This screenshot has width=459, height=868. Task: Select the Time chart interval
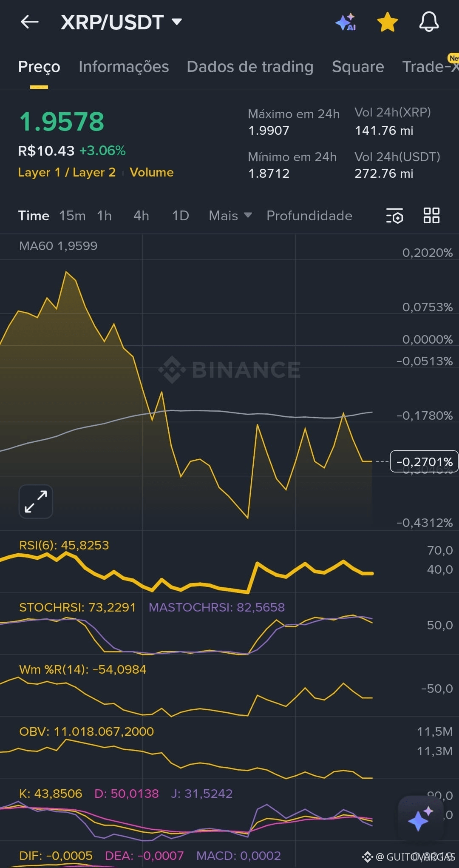(x=34, y=216)
